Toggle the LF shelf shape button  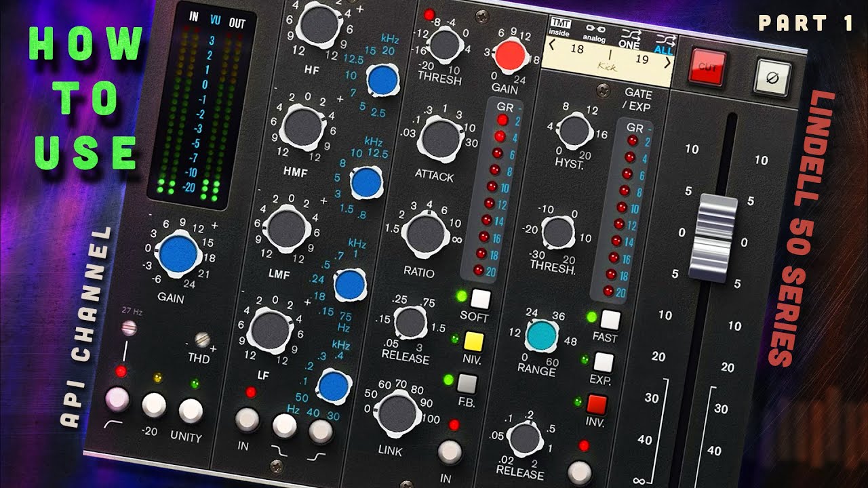pyautogui.click(x=284, y=425)
